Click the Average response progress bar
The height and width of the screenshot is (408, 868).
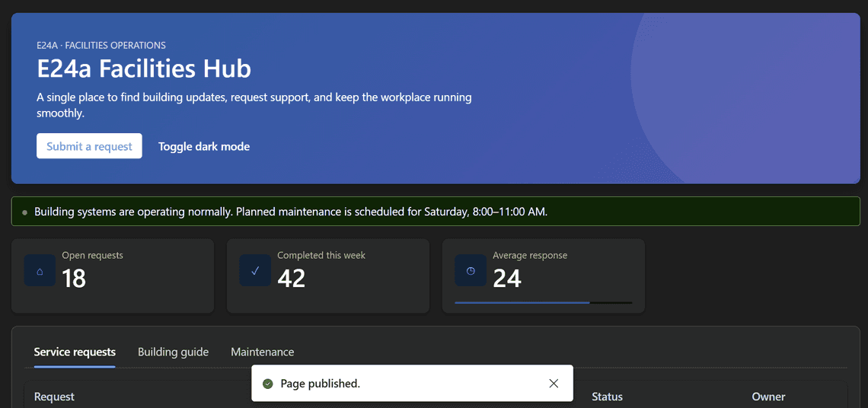[x=544, y=303]
